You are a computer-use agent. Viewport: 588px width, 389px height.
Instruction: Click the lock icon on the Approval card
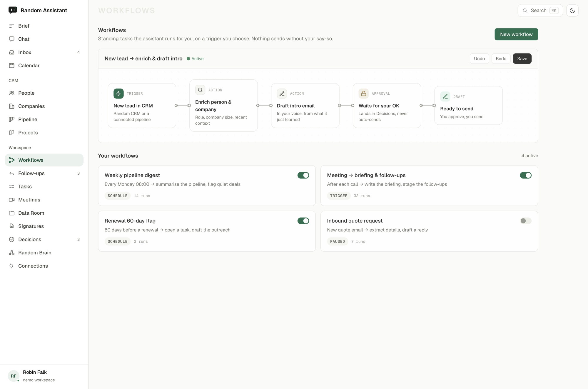(x=363, y=94)
